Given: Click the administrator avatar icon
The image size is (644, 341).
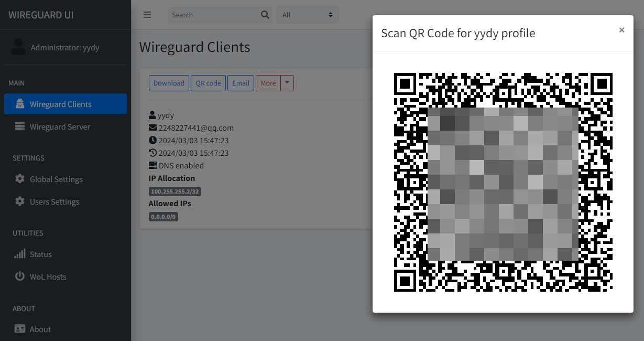Looking at the screenshot, I should 18,47.
